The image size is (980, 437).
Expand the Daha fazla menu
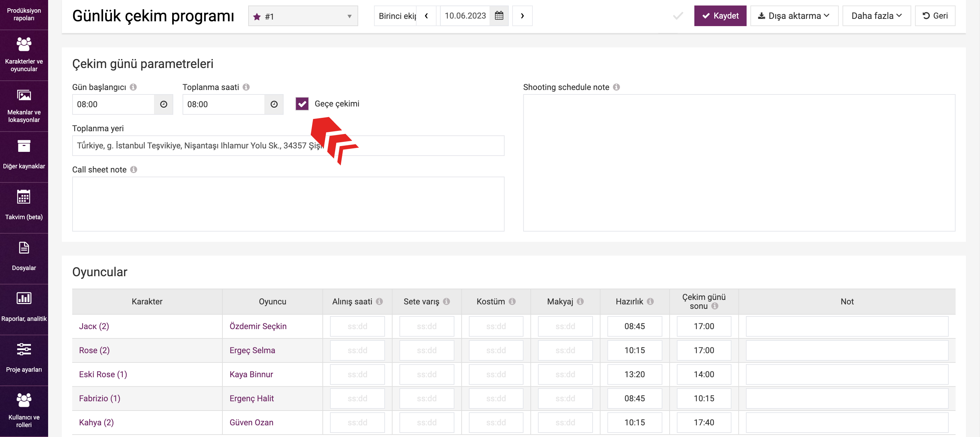[x=877, y=16]
